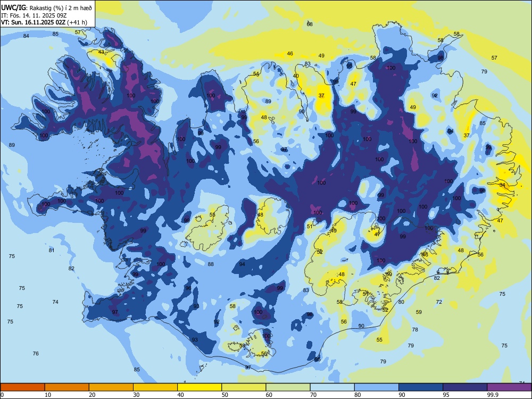Image resolution: width=532 pixels, height=399 pixels.
Task: Click the 90–95 medium blue legend swatch
Action: tap(421, 387)
